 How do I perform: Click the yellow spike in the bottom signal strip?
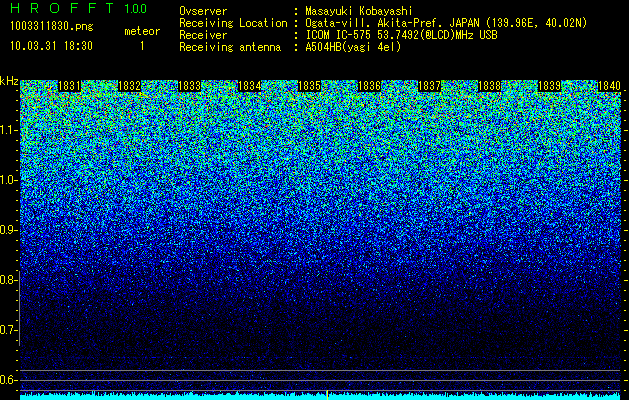pos(327,395)
